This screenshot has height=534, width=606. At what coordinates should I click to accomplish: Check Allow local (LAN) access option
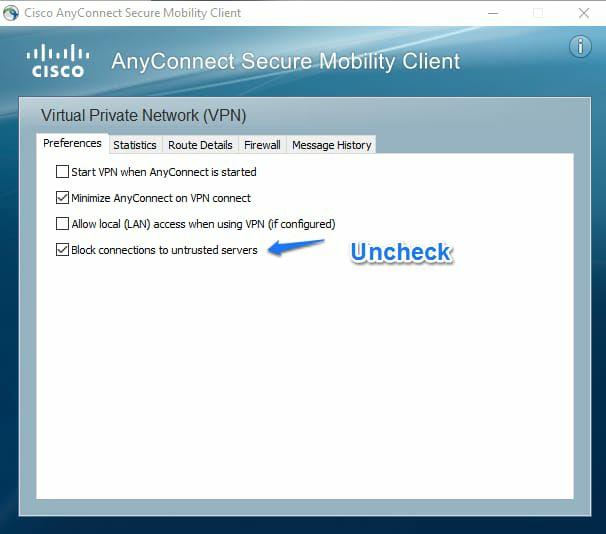[63, 224]
